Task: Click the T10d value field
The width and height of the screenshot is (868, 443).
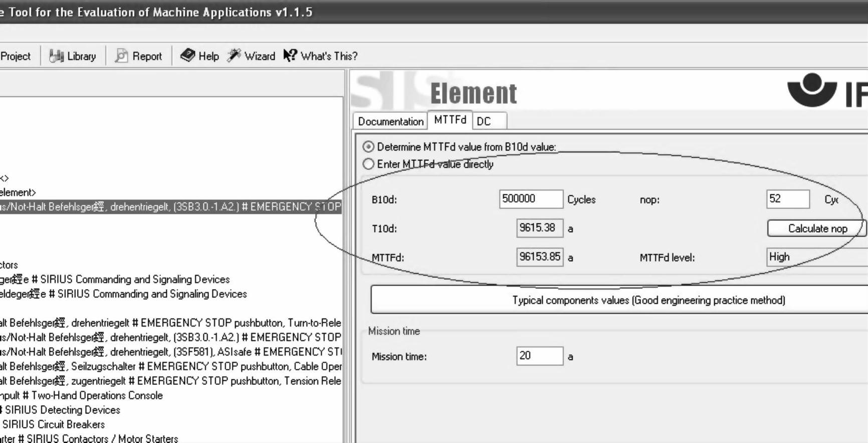Action: coord(540,228)
